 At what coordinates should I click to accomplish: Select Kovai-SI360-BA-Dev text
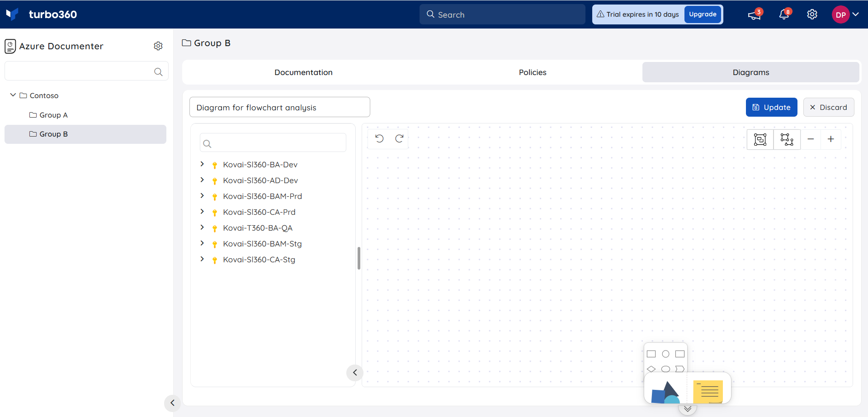pyautogui.click(x=260, y=165)
